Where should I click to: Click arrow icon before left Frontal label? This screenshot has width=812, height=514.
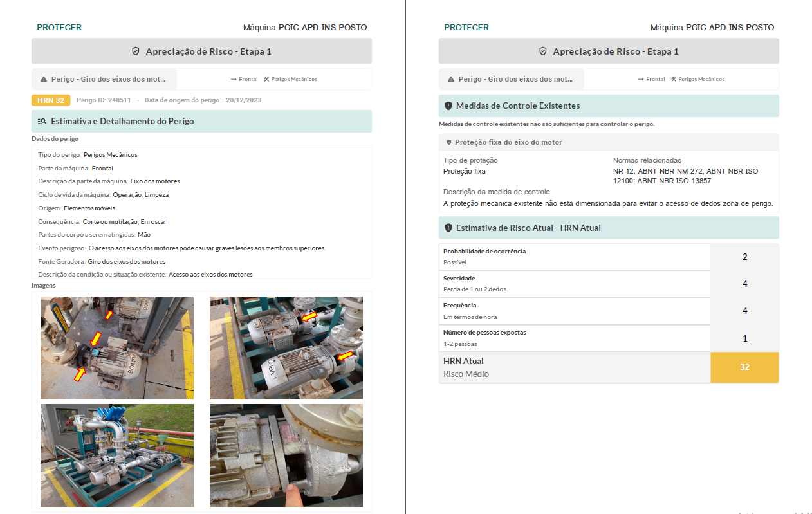(234, 80)
